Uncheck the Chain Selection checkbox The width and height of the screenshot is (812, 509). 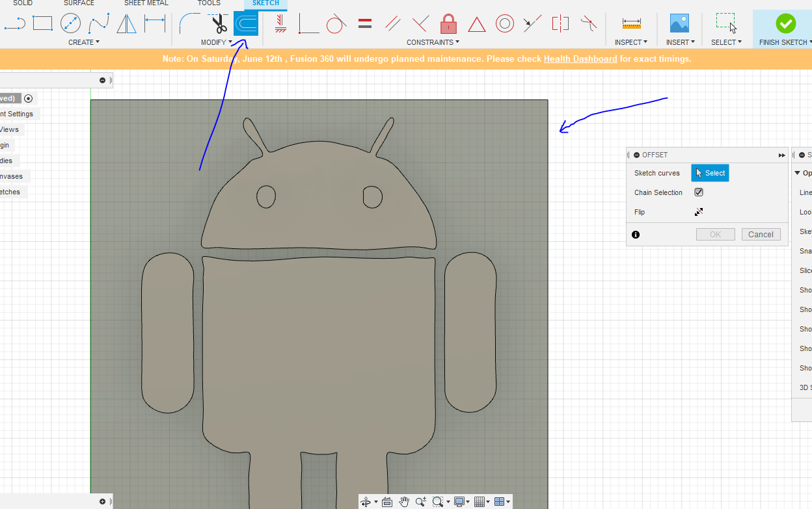click(x=699, y=192)
